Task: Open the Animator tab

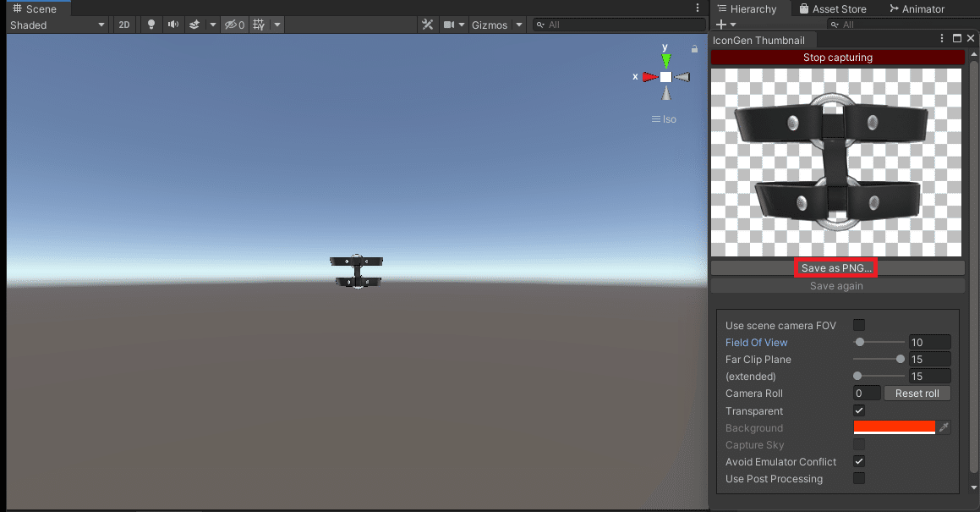Action: pos(917,8)
